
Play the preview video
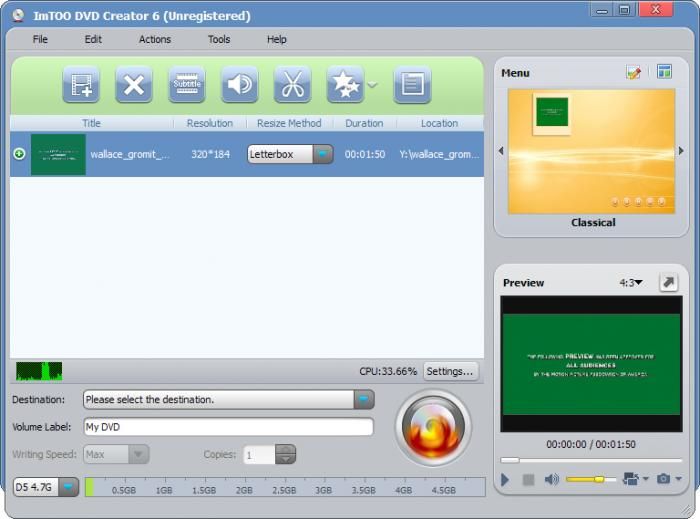[x=505, y=480]
